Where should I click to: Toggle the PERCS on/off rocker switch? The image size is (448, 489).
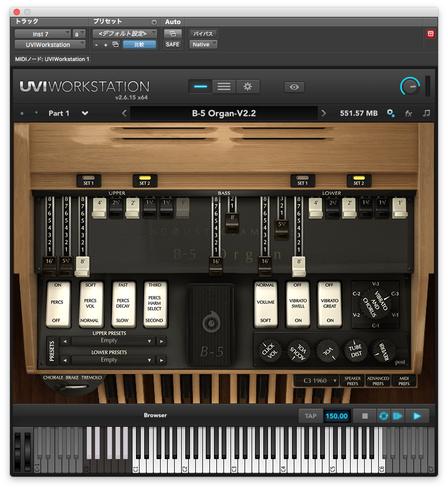click(57, 303)
